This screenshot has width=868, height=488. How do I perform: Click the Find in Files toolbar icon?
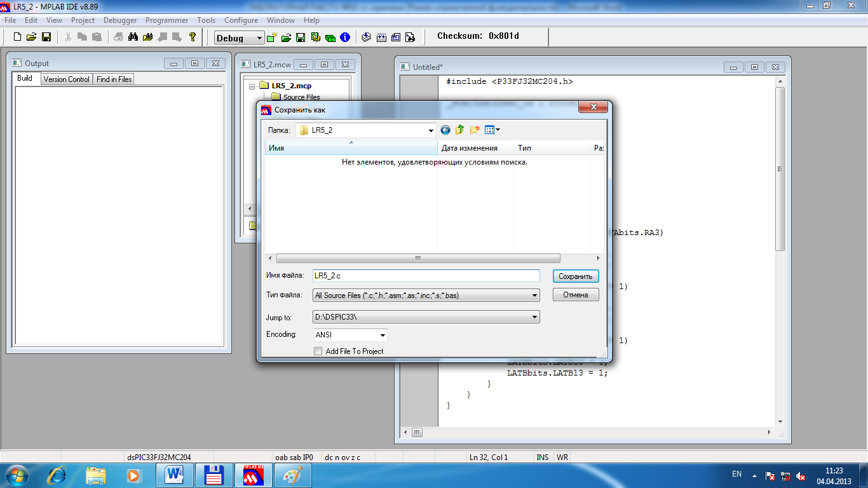[147, 37]
